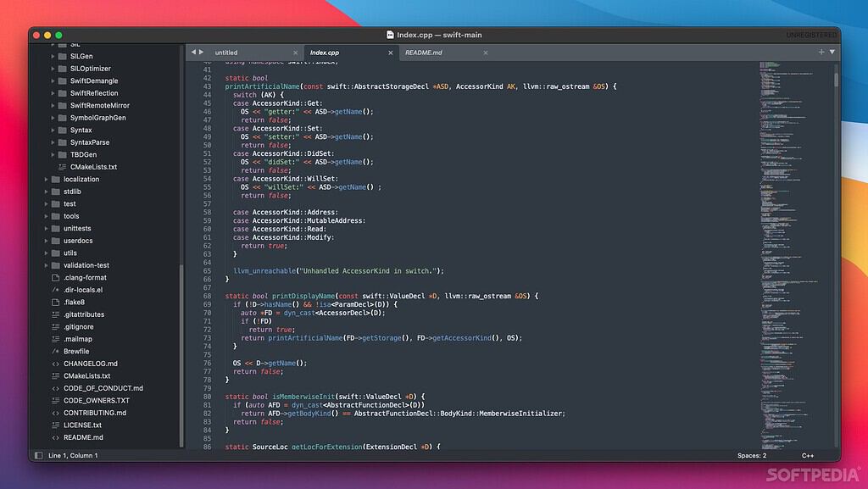Expand the SyntaxParse folder

click(x=53, y=142)
